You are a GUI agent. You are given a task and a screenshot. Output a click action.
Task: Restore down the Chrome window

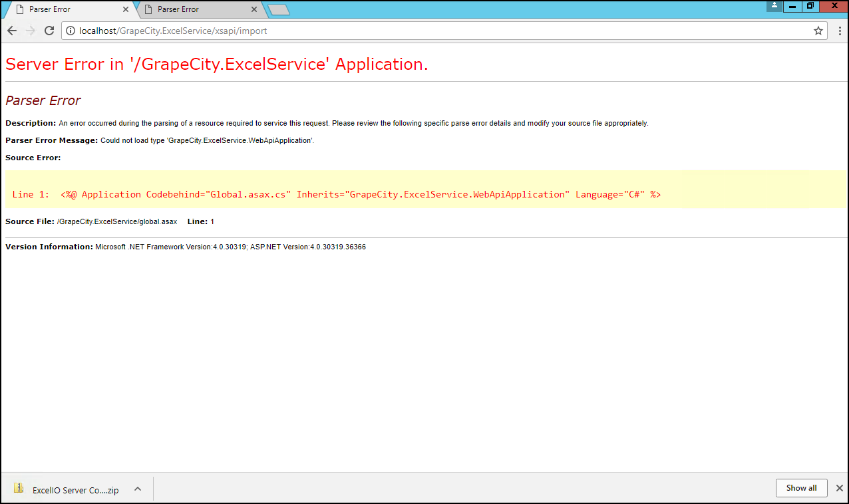pos(810,6)
